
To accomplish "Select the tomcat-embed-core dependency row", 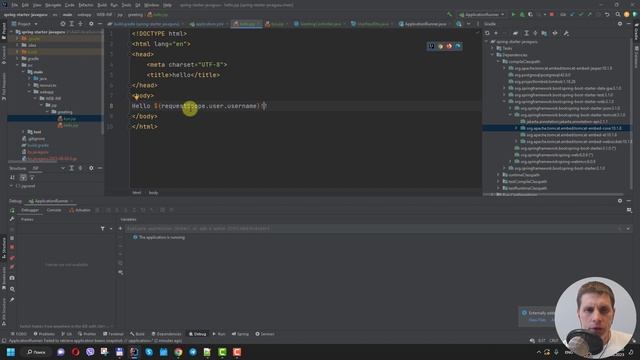I will (x=556, y=128).
